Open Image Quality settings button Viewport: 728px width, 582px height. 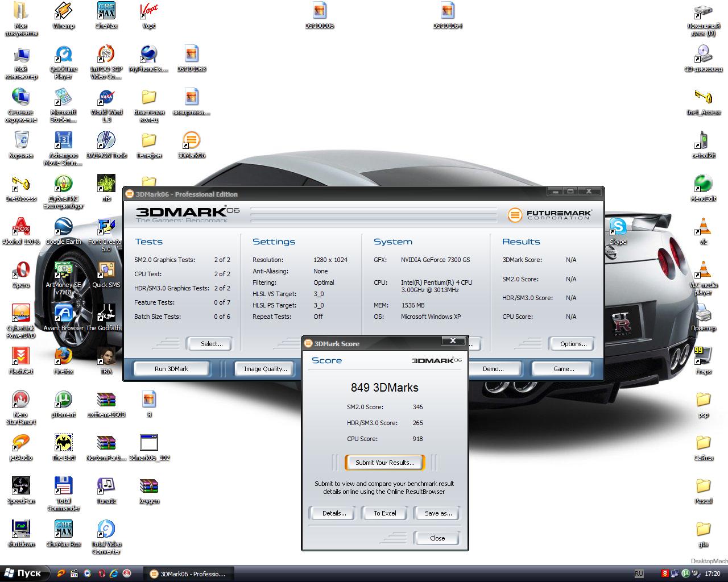(x=265, y=369)
